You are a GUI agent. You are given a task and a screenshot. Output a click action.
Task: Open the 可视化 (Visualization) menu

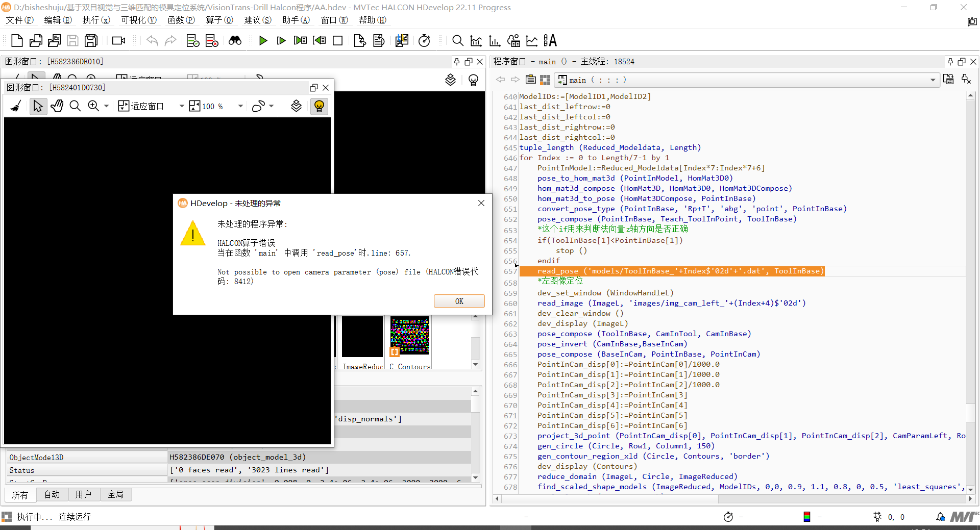[x=139, y=20]
